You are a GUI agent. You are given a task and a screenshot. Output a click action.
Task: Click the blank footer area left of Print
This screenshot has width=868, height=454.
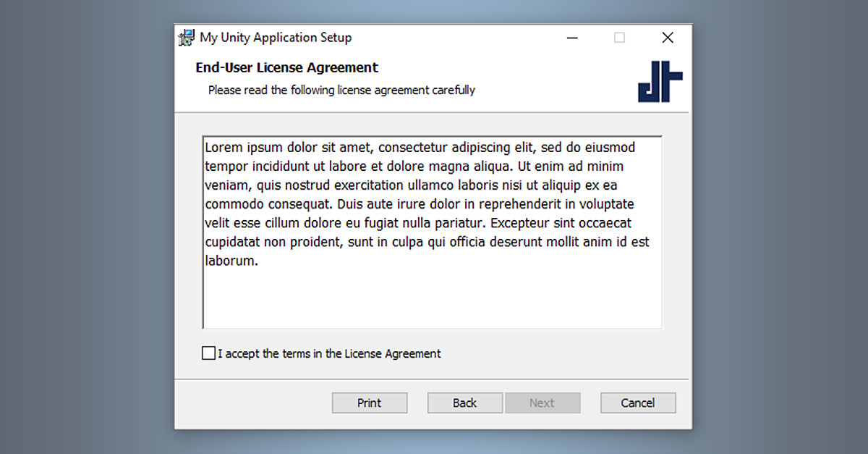(253, 403)
